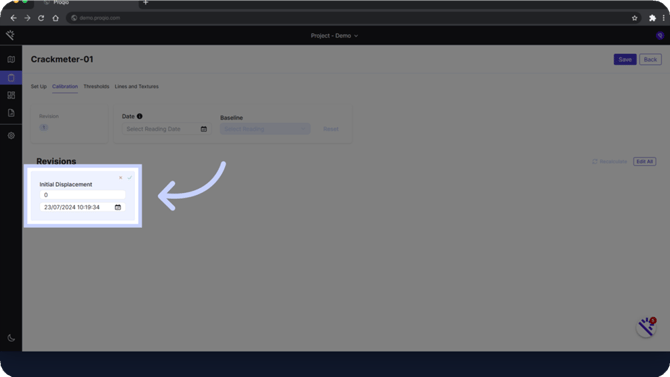Confirm revision with green checkmark
Screen dimensions: 670x377
click(x=129, y=178)
